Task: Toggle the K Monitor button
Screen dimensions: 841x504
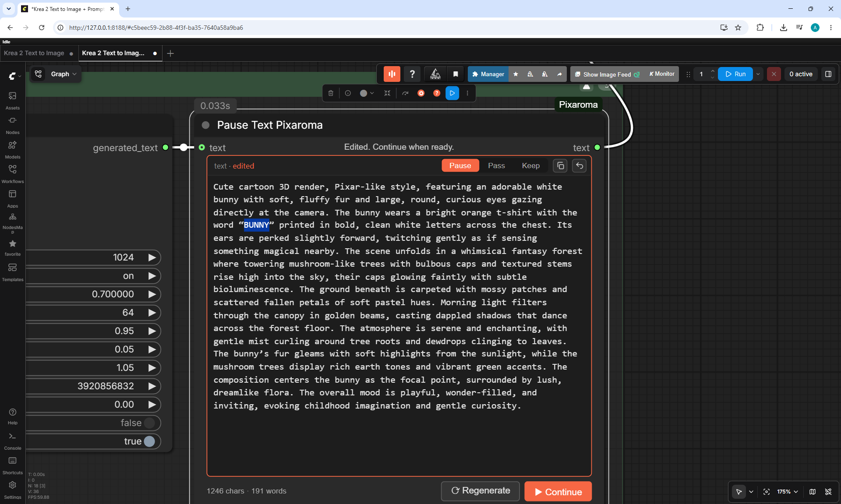Action: click(x=661, y=74)
